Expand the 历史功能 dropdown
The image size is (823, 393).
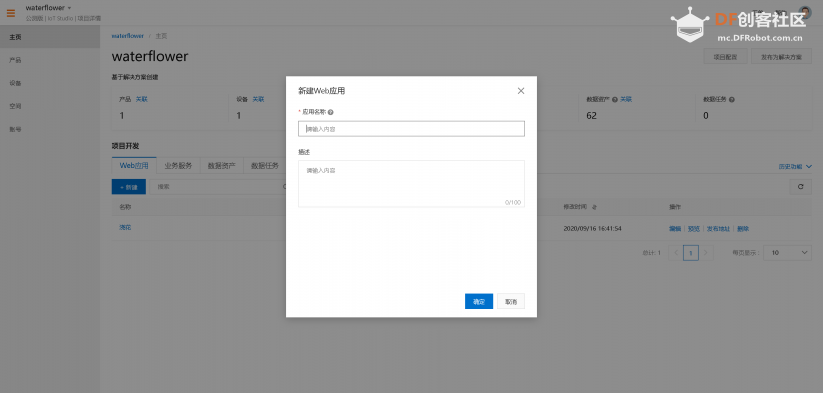click(795, 166)
